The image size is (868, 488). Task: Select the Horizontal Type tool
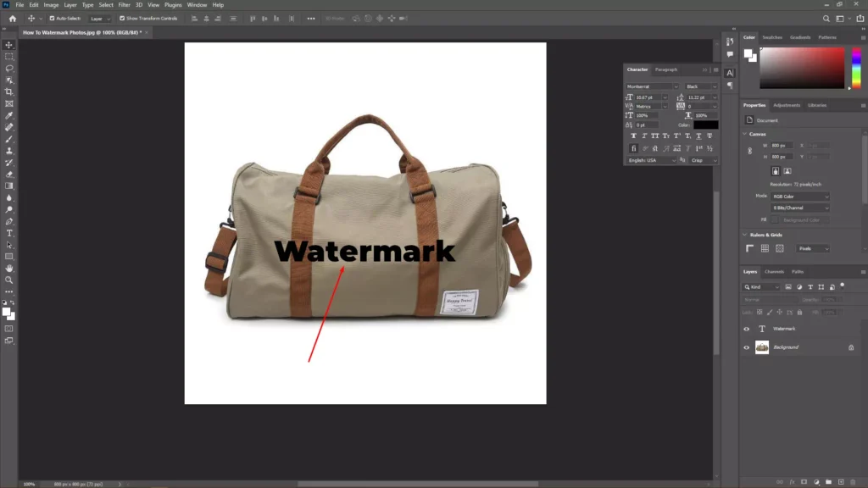8,233
